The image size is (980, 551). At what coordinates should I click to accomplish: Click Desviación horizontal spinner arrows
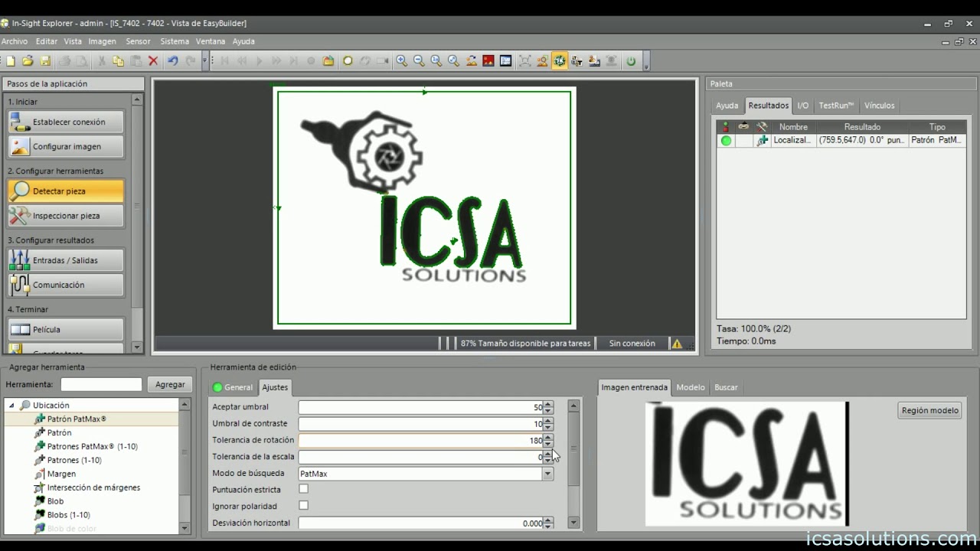(x=547, y=523)
